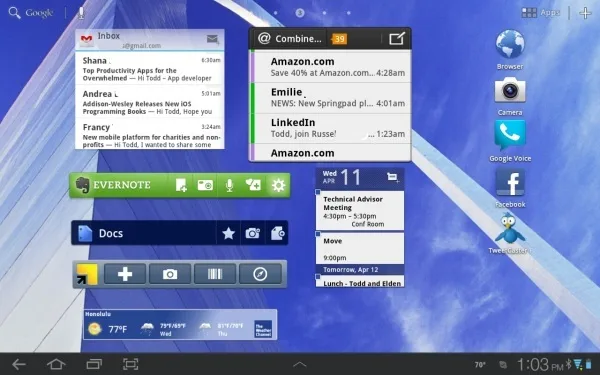Tap the Google search box
600x375 pixels.
(x=31, y=13)
